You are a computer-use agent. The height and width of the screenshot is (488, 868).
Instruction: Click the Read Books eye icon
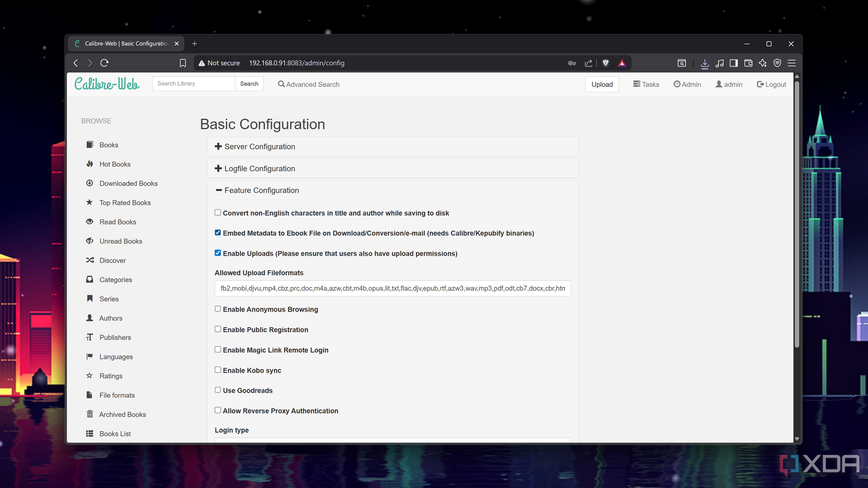click(x=90, y=222)
